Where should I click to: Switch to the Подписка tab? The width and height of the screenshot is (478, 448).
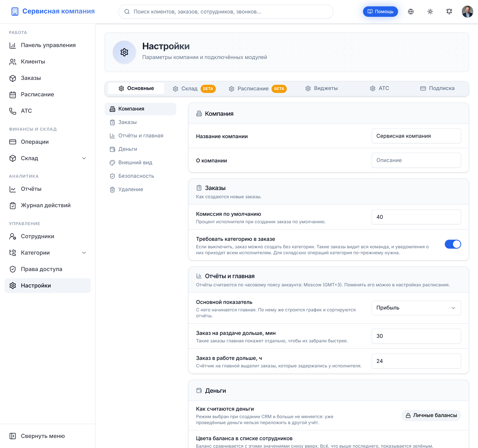point(437,88)
